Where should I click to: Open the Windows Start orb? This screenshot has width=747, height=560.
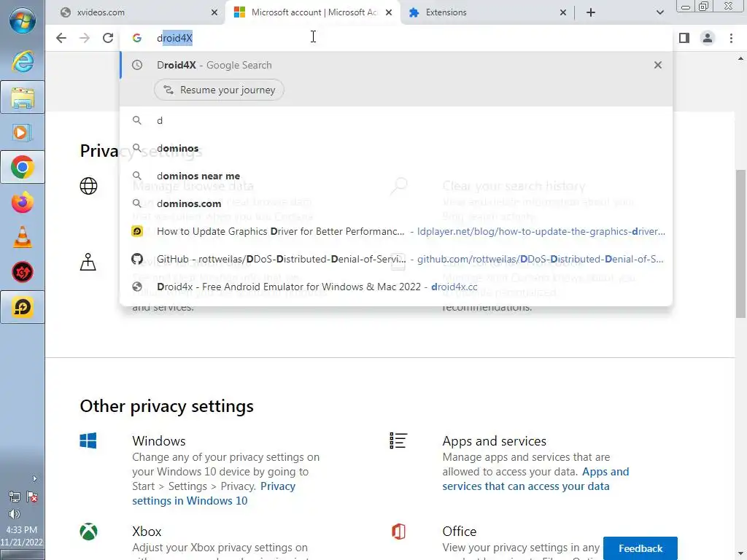(x=23, y=20)
